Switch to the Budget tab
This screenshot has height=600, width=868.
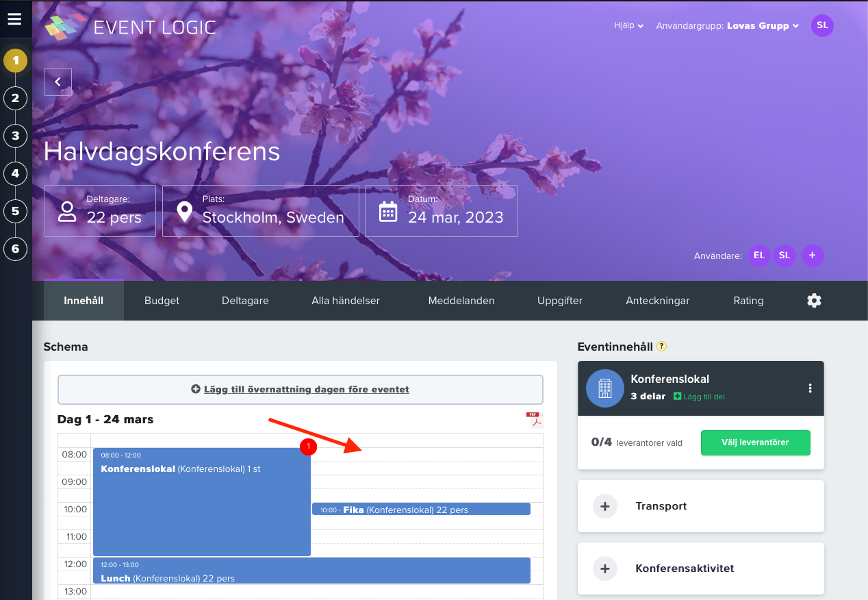pos(162,301)
